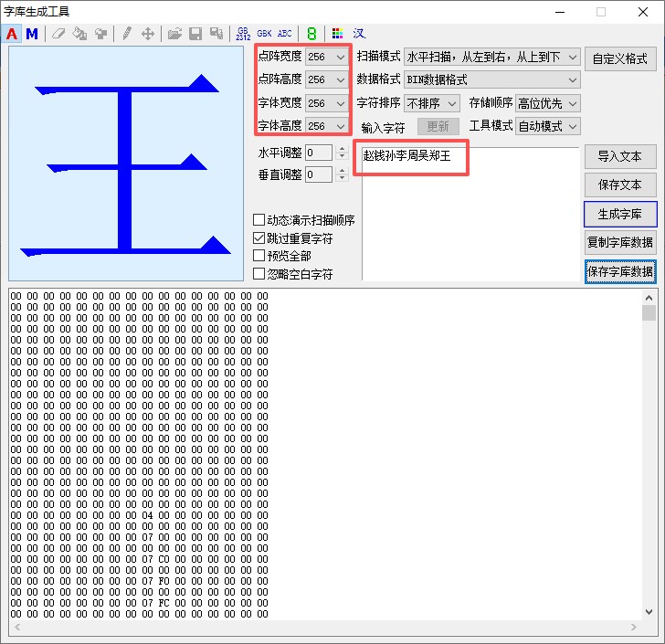The height and width of the screenshot is (644, 665).
Task: Select the pencil draw tool
Action: pyautogui.click(x=126, y=34)
